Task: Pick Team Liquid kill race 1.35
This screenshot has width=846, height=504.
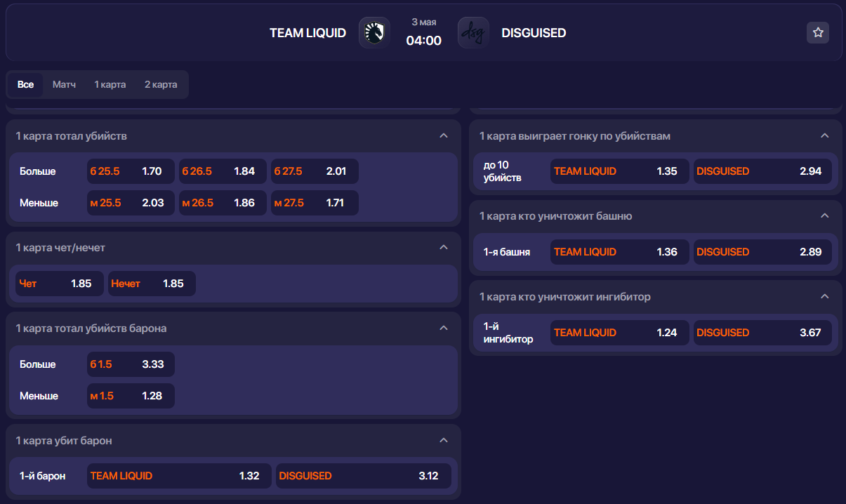Action: pyautogui.click(x=620, y=171)
